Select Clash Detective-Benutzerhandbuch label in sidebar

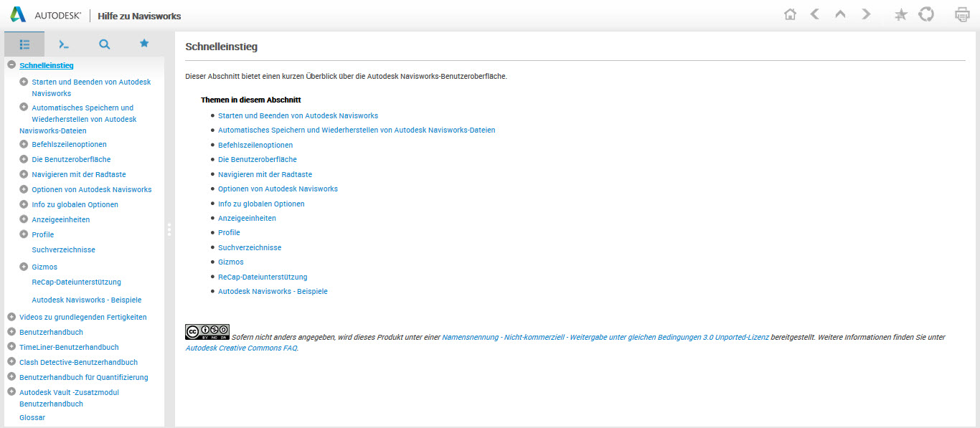pos(78,362)
